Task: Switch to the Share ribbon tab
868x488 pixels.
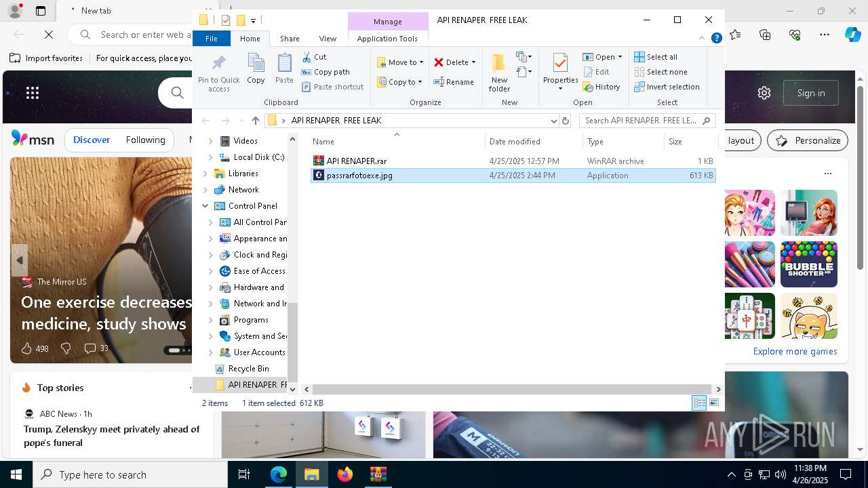Action: pos(290,39)
